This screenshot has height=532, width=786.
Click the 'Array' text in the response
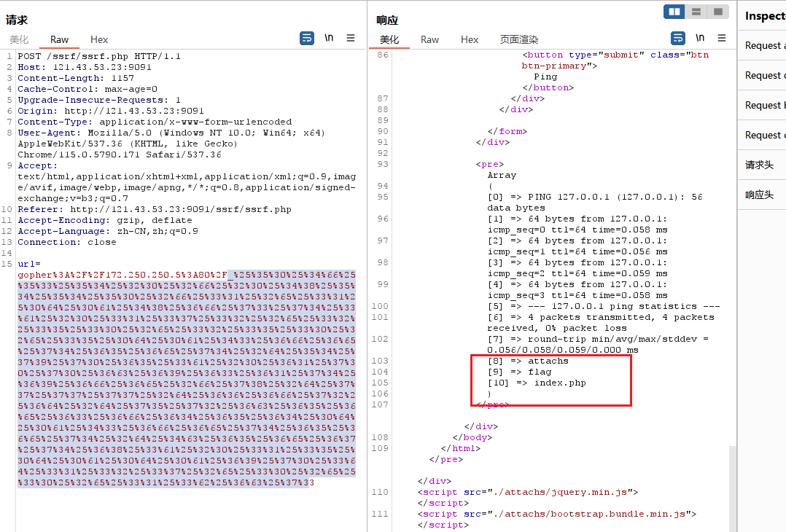point(502,176)
